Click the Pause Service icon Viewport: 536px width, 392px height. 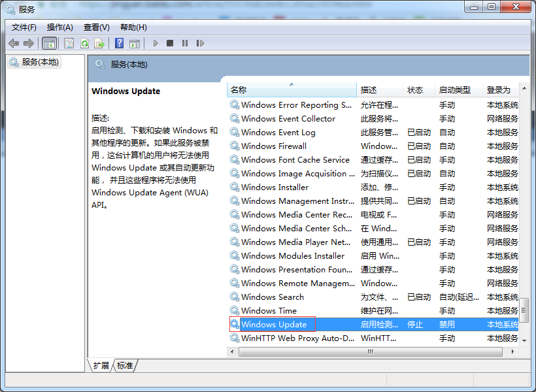tap(185, 43)
